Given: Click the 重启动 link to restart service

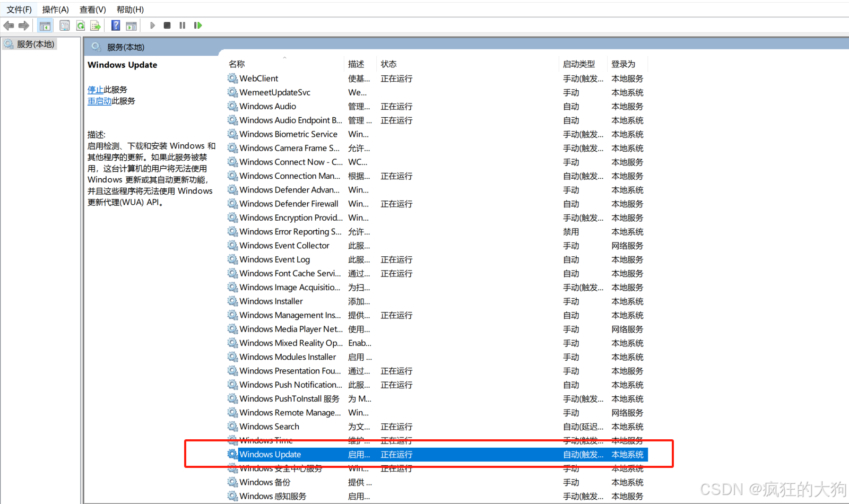Looking at the screenshot, I should coord(100,101).
